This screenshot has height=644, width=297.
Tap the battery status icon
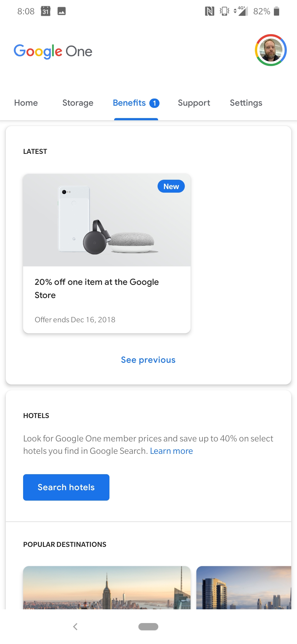pos(277,11)
